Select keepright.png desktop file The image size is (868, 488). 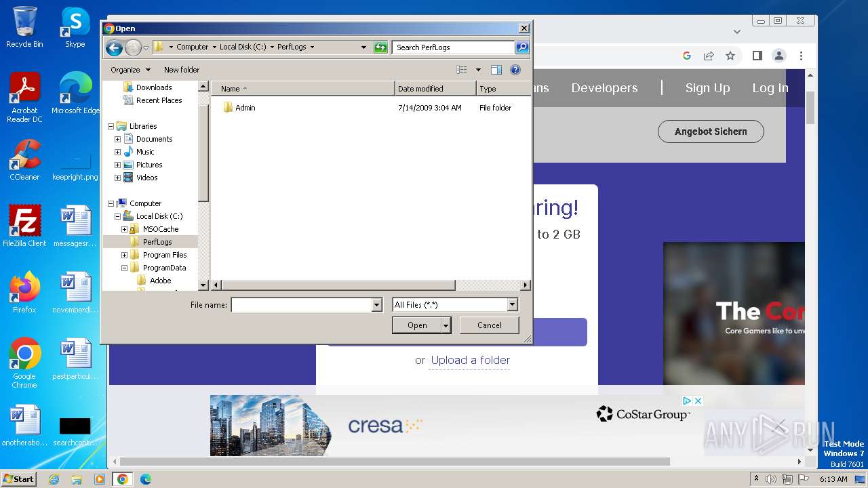click(x=75, y=166)
